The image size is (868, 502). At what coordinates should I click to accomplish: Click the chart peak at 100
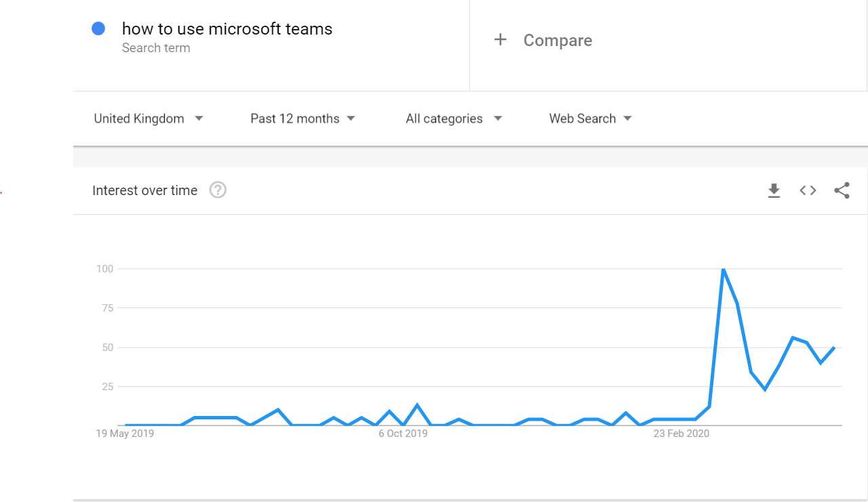click(724, 270)
